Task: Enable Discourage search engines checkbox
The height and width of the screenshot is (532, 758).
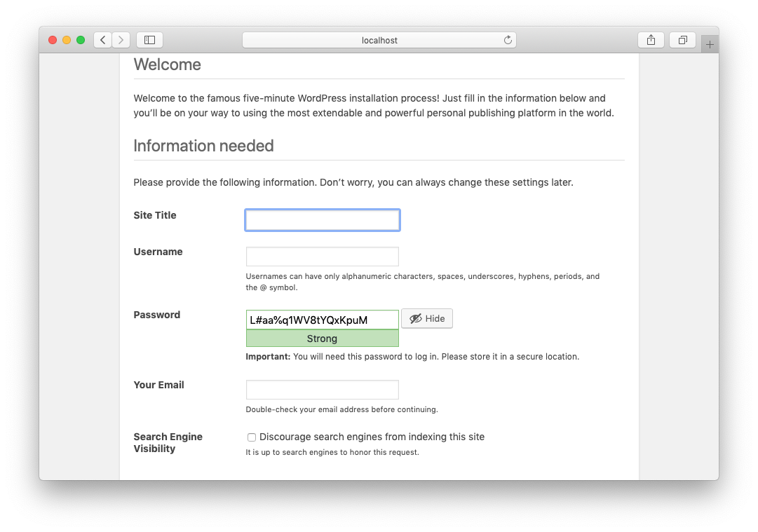Action: pos(252,437)
